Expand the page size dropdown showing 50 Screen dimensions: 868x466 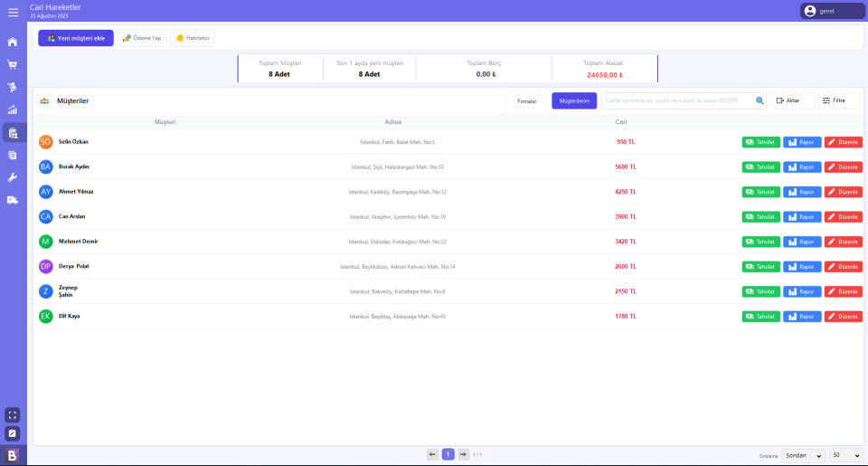coord(846,455)
